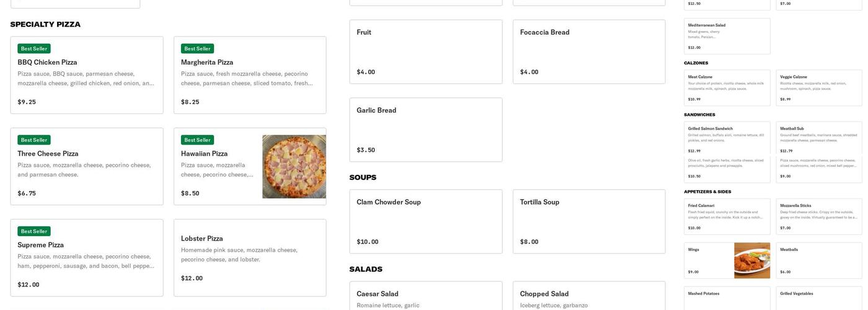This screenshot has width=868, height=310.
Task: Open the Caesar Salad item
Action: point(426,297)
